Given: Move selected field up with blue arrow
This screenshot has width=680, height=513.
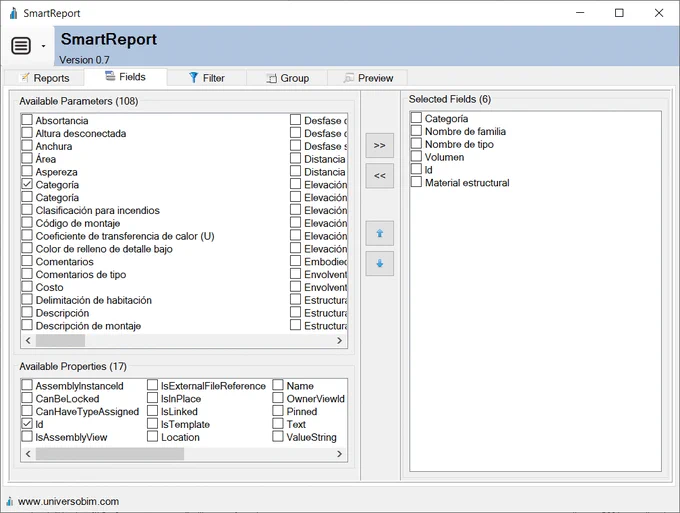Looking at the screenshot, I should click(x=379, y=233).
